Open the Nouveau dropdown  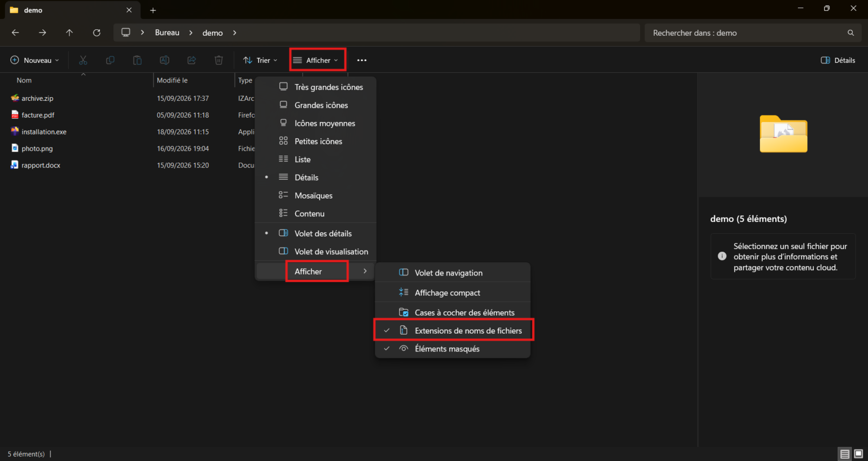35,60
